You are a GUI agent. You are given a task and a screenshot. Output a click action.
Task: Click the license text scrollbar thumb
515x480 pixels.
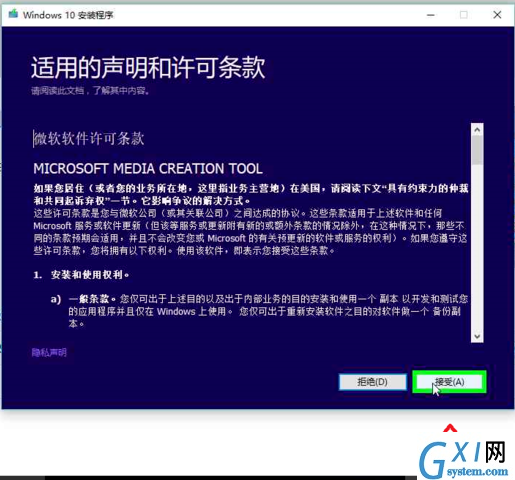click(477, 150)
